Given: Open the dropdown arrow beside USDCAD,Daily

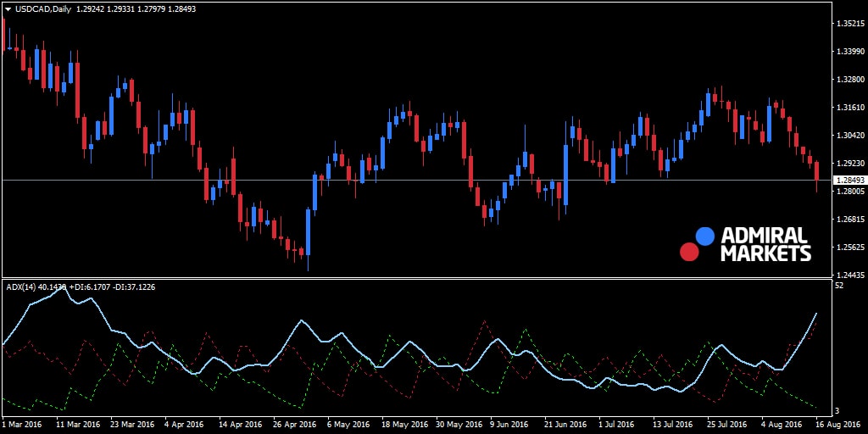Looking at the screenshot, I should (x=8, y=9).
